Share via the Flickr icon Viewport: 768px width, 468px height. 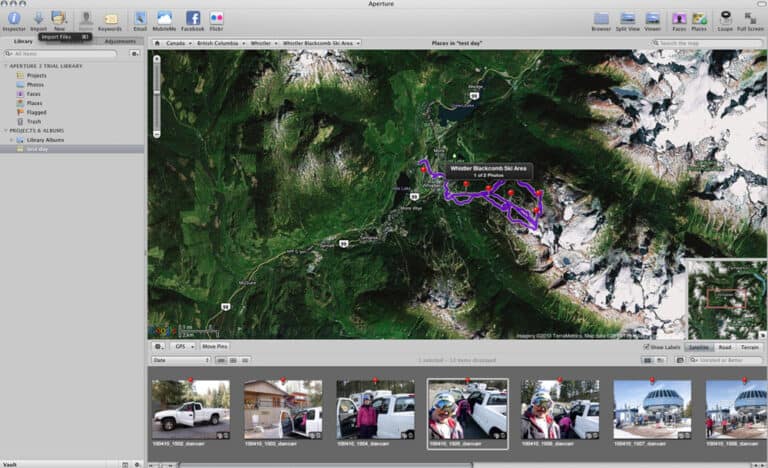[x=216, y=18]
